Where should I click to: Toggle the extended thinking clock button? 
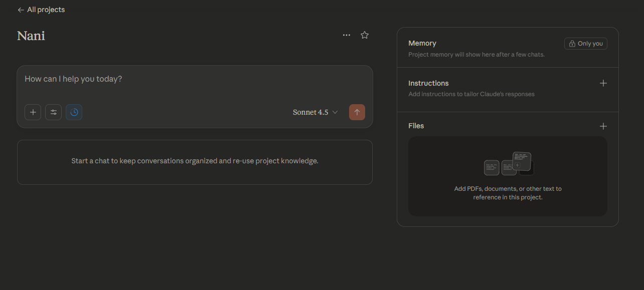pyautogui.click(x=74, y=112)
